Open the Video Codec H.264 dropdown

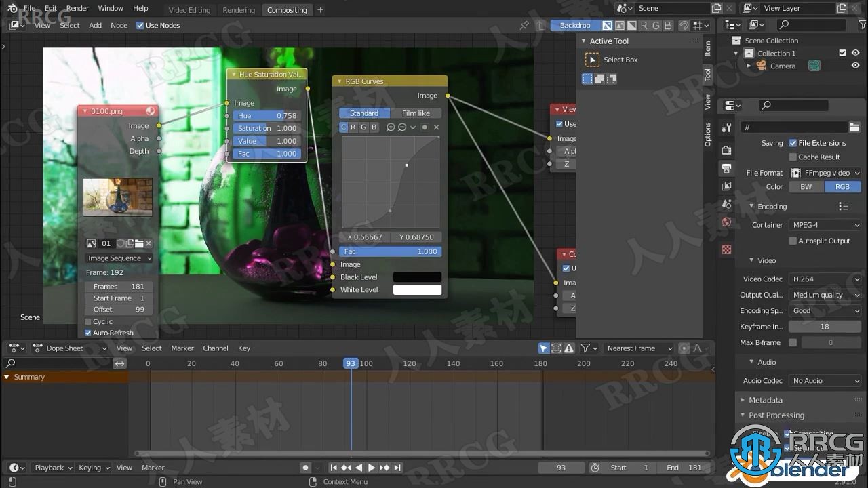pos(825,279)
